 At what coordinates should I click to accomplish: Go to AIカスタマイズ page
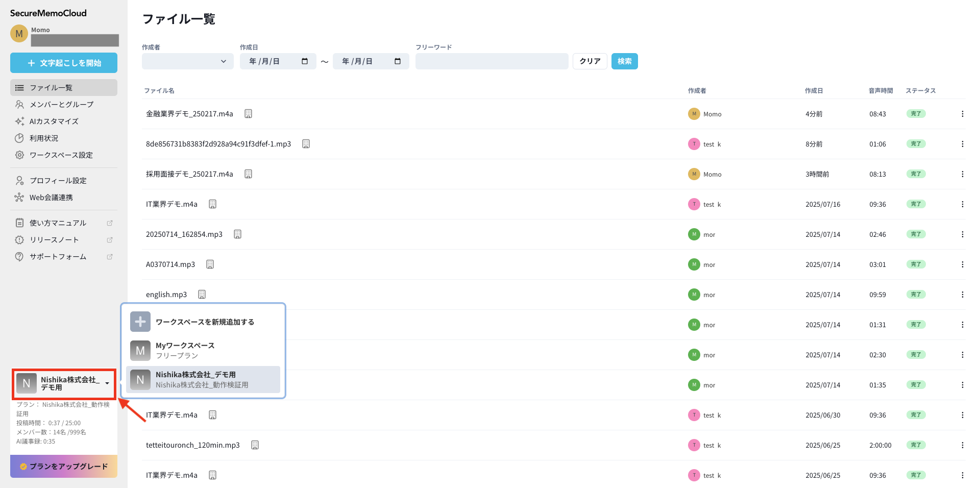(x=54, y=121)
